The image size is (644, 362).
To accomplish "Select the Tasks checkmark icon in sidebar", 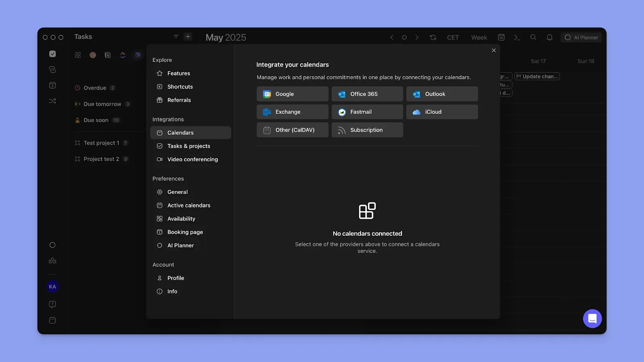I will tap(52, 53).
